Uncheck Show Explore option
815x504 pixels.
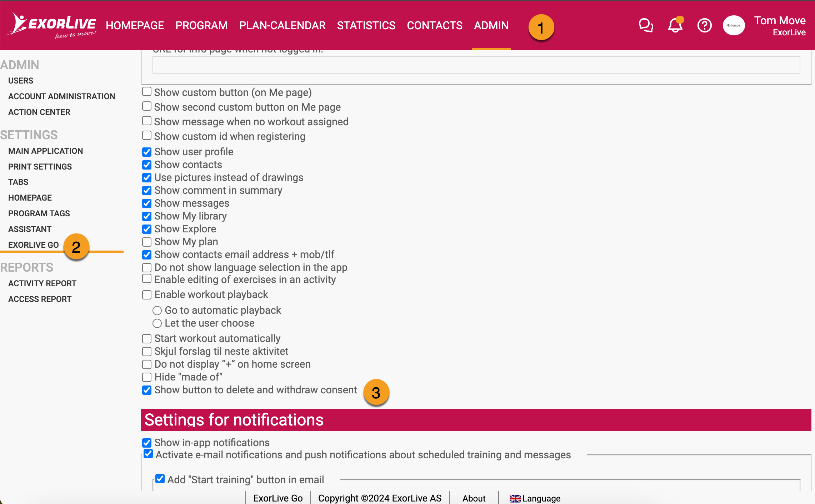point(147,229)
